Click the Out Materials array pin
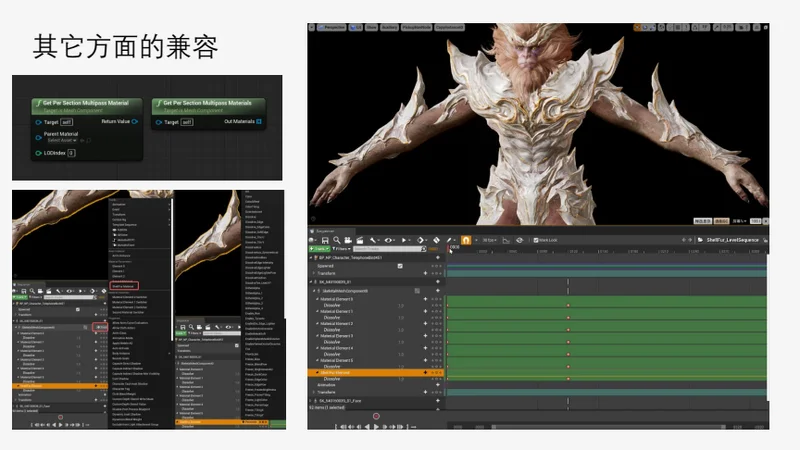 pyautogui.click(x=259, y=121)
